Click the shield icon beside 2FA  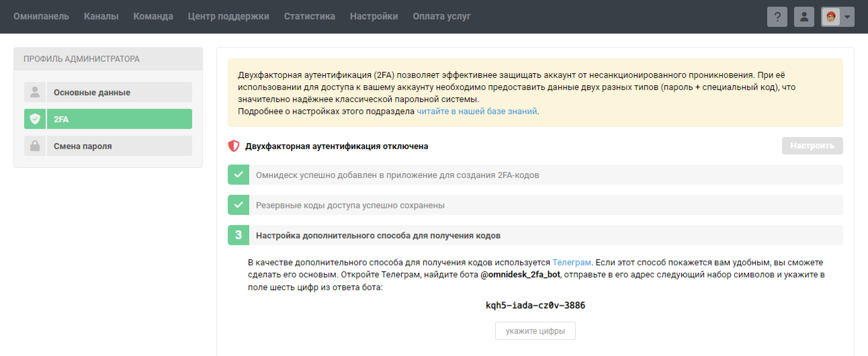point(35,119)
